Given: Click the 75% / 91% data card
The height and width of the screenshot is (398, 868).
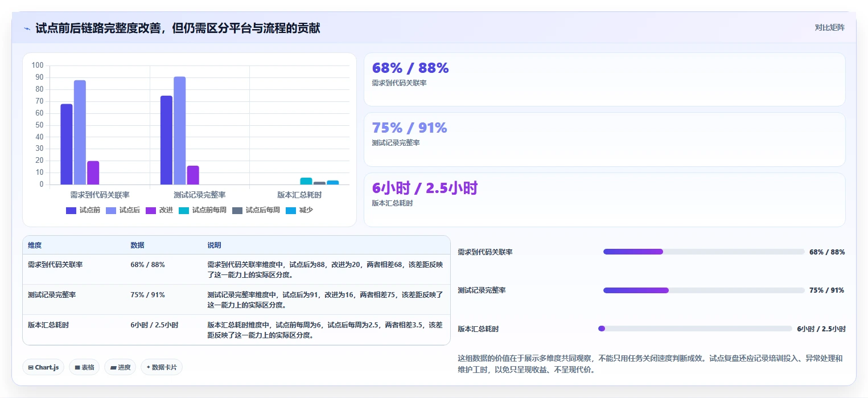Looking at the screenshot, I should click(604, 139).
